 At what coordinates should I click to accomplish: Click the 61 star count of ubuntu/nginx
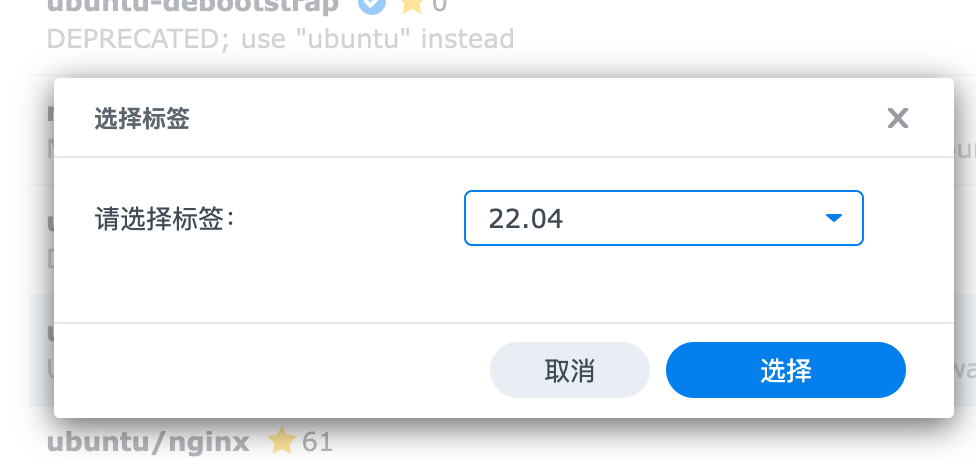(x=317, y=442)
